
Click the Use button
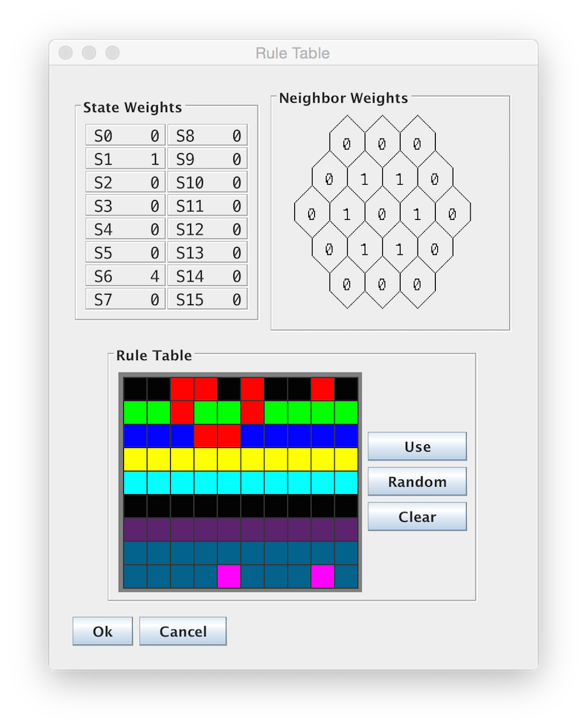click(x=417, y=446)
